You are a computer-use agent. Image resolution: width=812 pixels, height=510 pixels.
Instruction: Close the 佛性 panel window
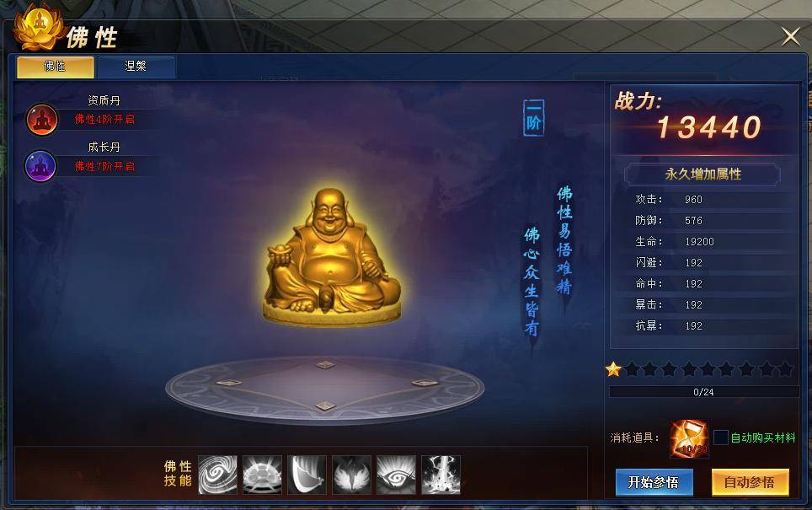(x=791, y=36)
